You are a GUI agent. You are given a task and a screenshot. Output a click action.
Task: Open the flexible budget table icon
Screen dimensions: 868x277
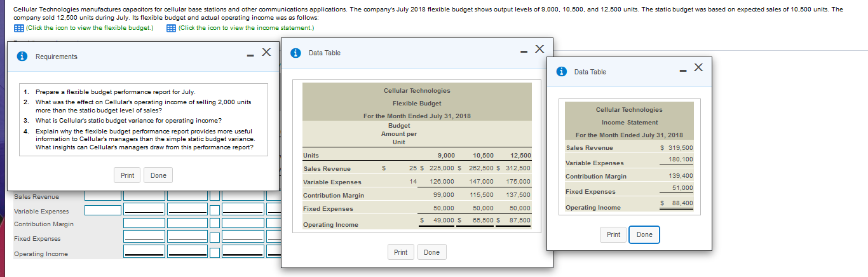click(18, 28)
